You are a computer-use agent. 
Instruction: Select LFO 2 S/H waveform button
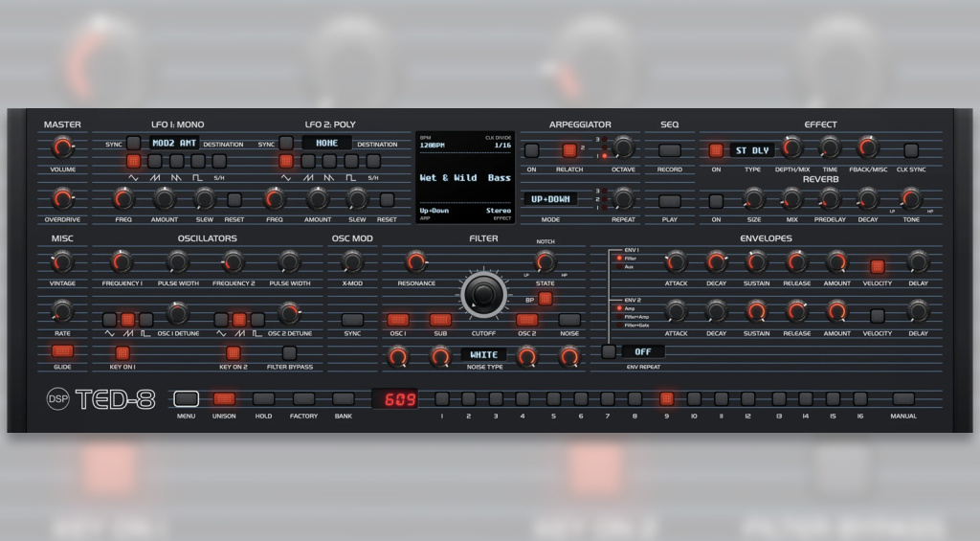[374, 162]
